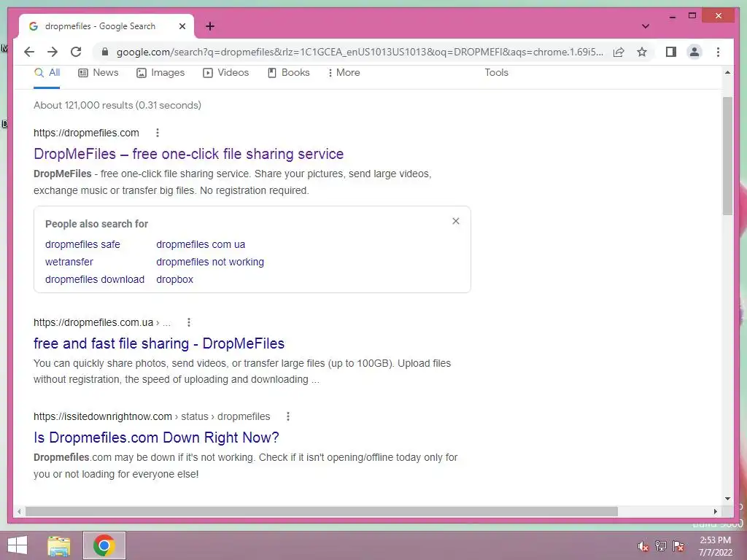This screenshot has width=747, height=560.
Task: Search for dropmefiles not working suggestion
Action: point(210,262)
